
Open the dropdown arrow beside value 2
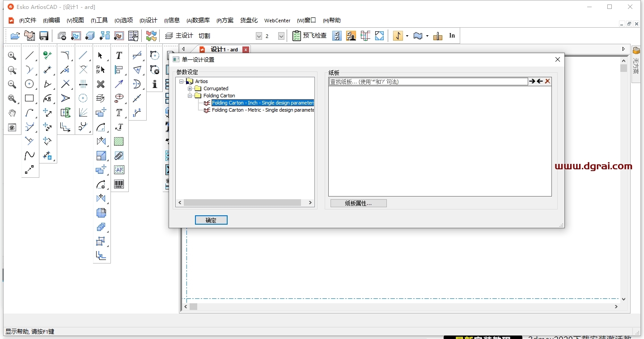pos(281,36)
